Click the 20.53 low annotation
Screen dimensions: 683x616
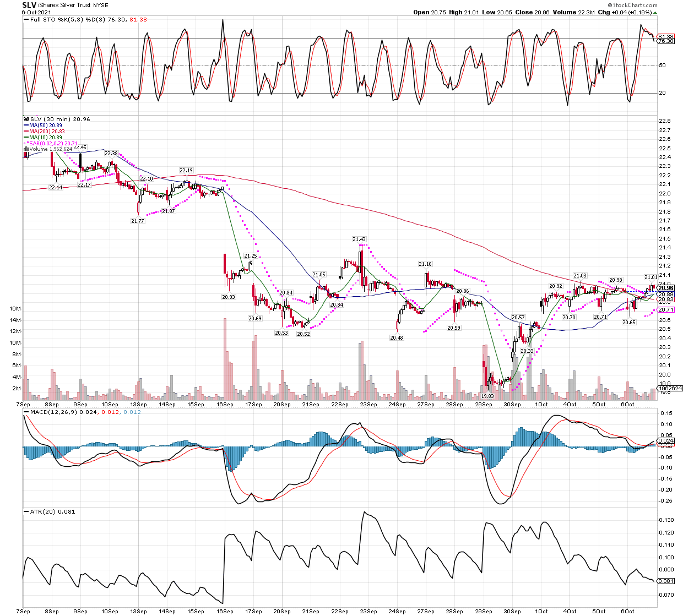coord(281,333)
